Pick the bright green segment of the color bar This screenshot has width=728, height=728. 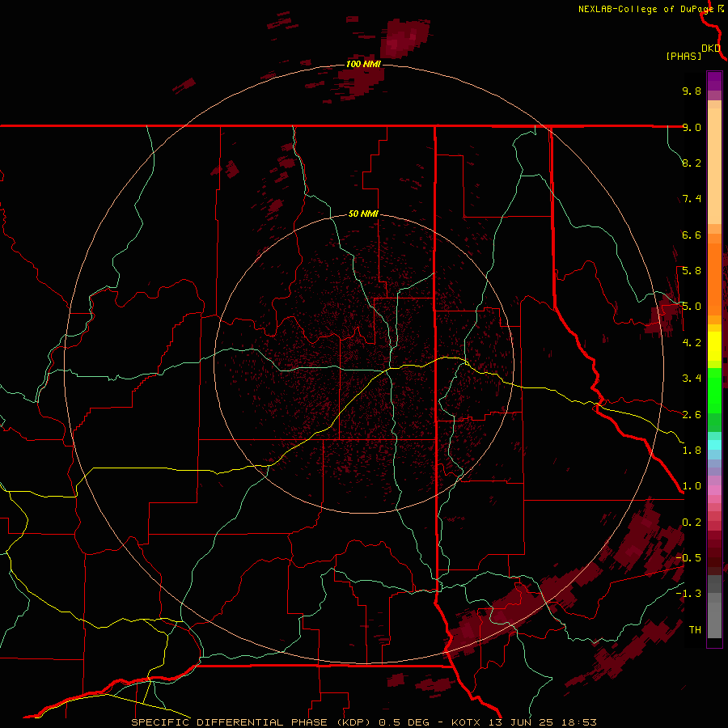point(714,390)
